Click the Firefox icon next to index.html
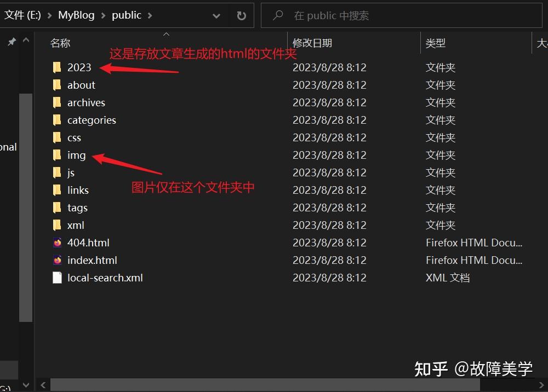This screenshot has height=392, width=548. coord(57,260)
